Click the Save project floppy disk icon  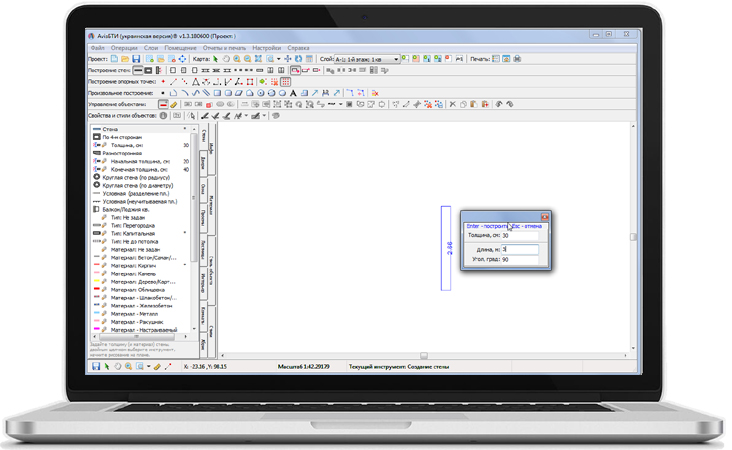click(x=137, y=59)
